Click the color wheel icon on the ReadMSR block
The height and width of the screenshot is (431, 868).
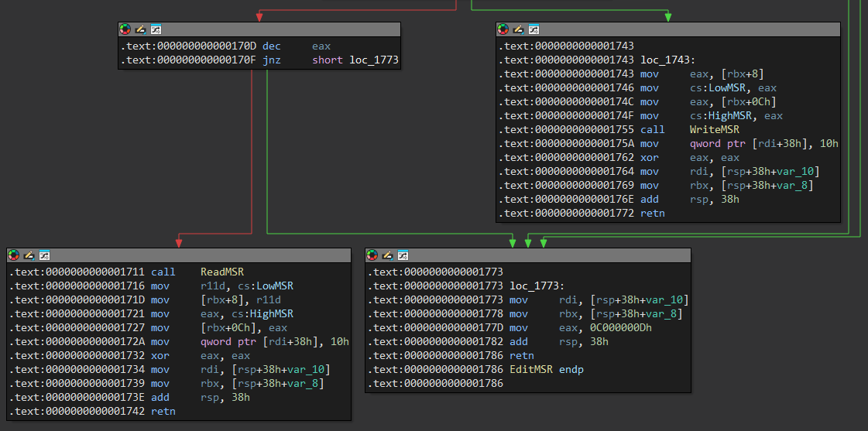coord(14,255)
